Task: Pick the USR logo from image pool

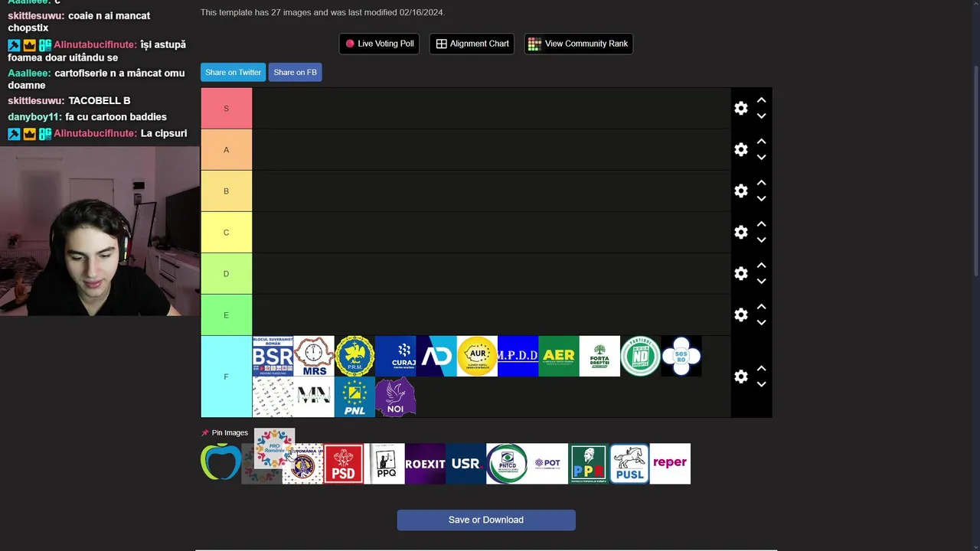Action: 465,464
